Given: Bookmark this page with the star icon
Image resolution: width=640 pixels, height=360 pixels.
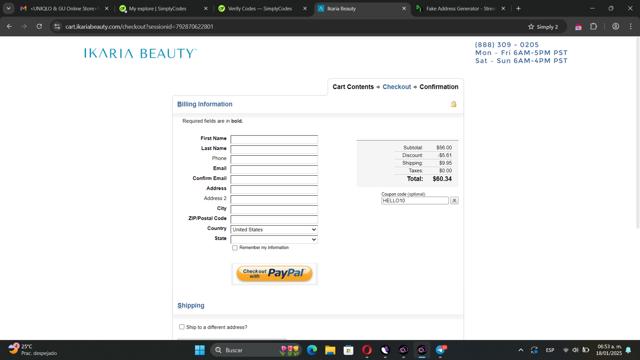Looking at the screenshot, I should [531, 27].
